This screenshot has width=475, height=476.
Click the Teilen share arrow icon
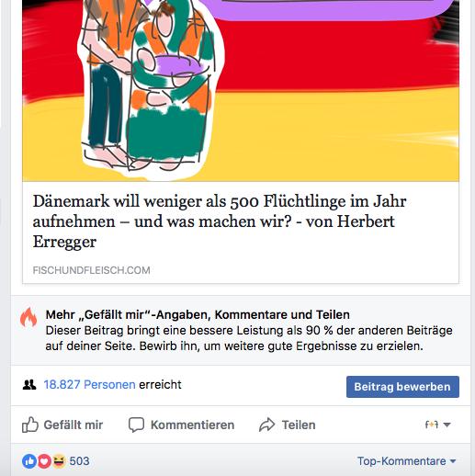tap(266, 425)
